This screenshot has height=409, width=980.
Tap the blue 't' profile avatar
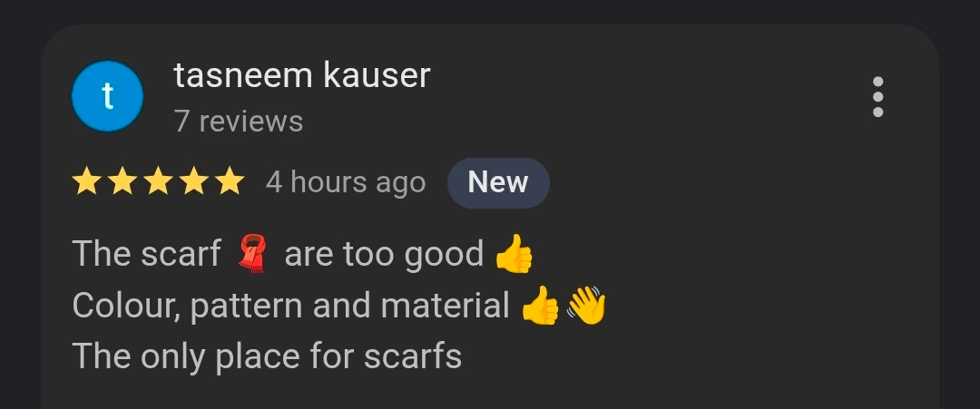[107, 96]
